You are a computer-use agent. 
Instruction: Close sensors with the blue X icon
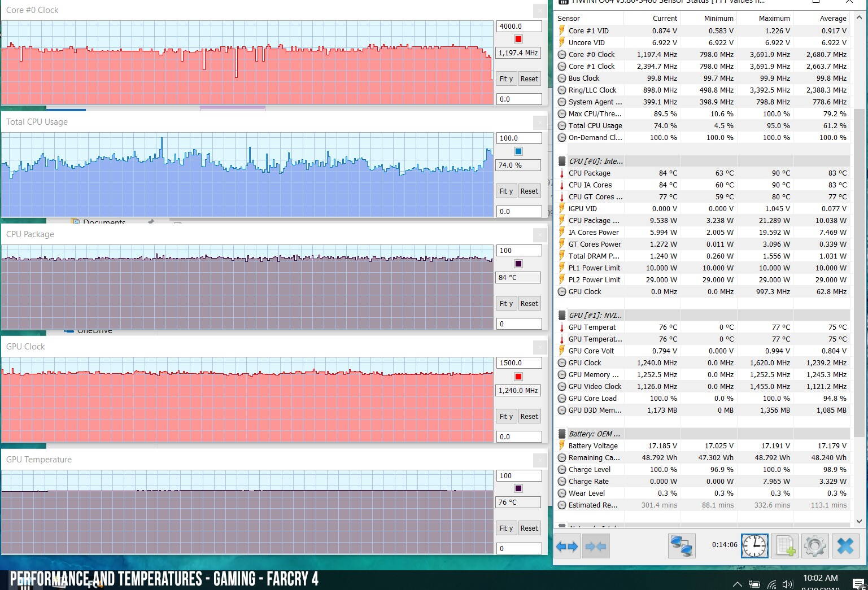[x=845, y=546]
